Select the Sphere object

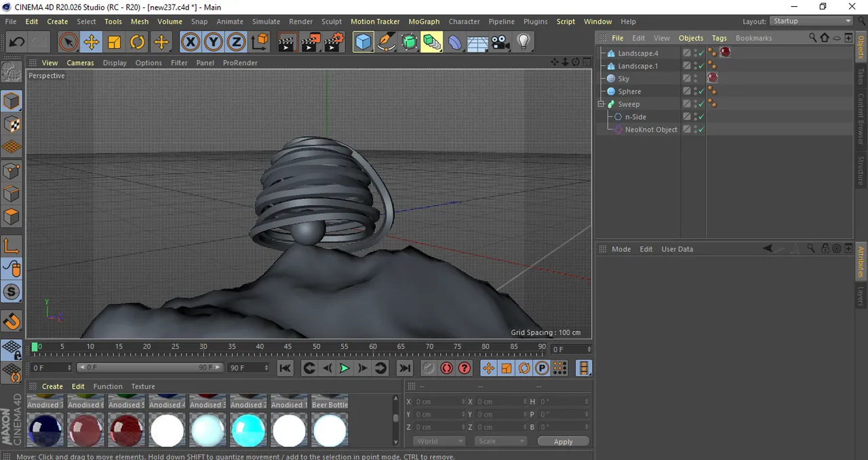629,92
